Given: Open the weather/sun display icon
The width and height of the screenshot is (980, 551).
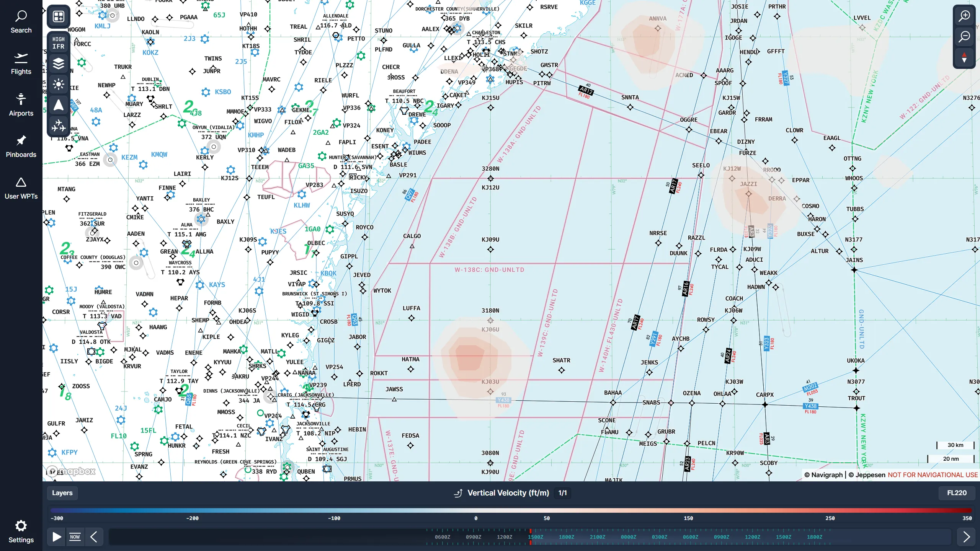Looking at the screenshot, I should (58, 84).
